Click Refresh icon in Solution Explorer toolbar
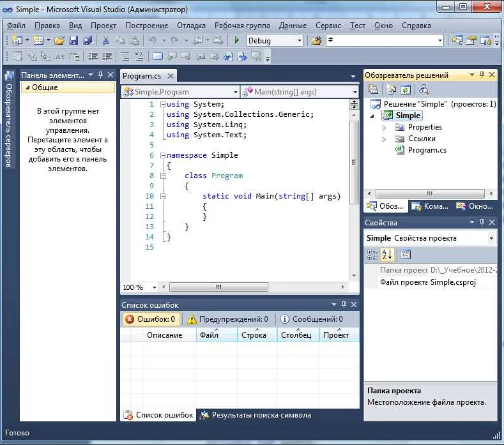504x445 pixels. (x=405, y=89)
